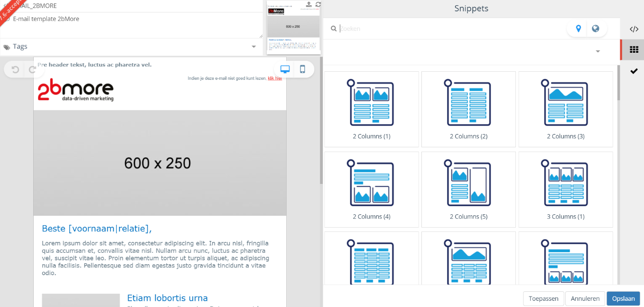644x307 pixels.
Task: Click the redo arrow icon
Action: tap(32, 69)
